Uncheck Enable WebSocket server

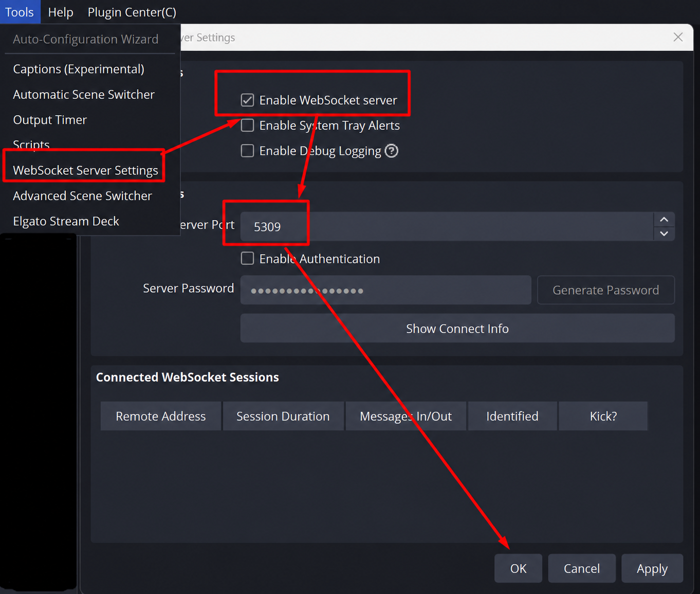click(247, 100)
